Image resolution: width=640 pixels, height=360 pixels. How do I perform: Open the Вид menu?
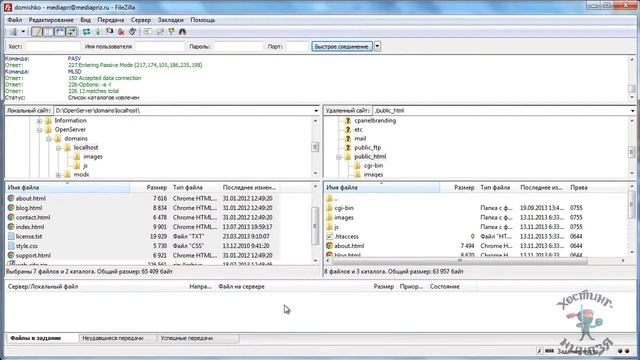pyautogui.click(x=85, y=20)
